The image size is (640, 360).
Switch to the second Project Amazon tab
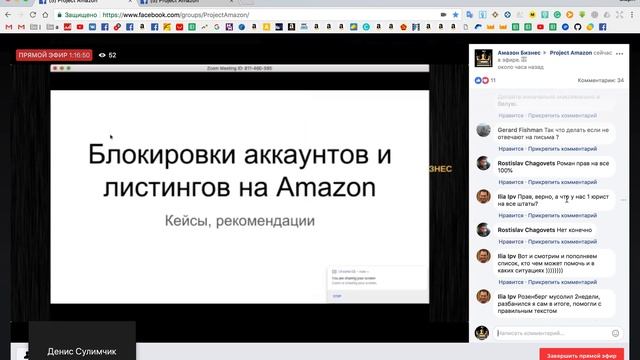186,2
